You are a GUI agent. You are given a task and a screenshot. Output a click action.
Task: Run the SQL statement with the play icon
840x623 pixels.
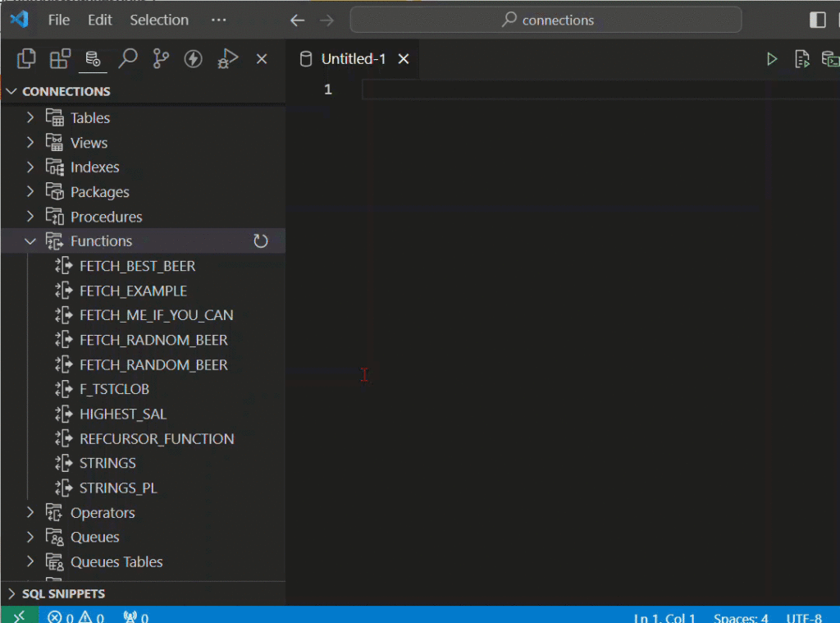tap(771, 58)
